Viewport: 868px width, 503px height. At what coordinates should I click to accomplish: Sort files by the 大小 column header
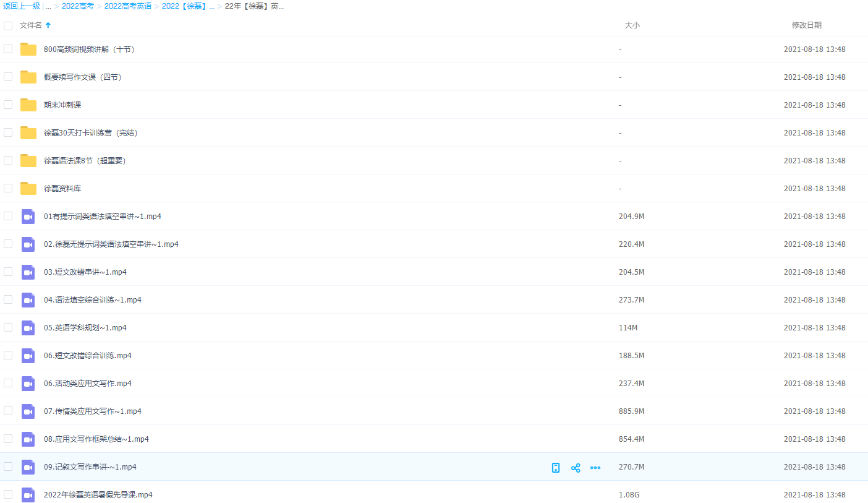pyautogui.click(x=632, y=25)
